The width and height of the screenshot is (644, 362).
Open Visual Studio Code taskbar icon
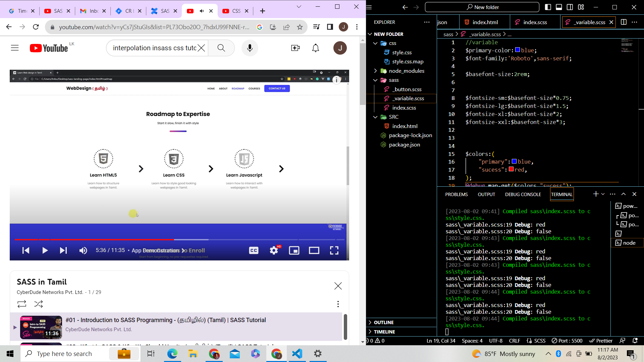[x=297, y=354]
